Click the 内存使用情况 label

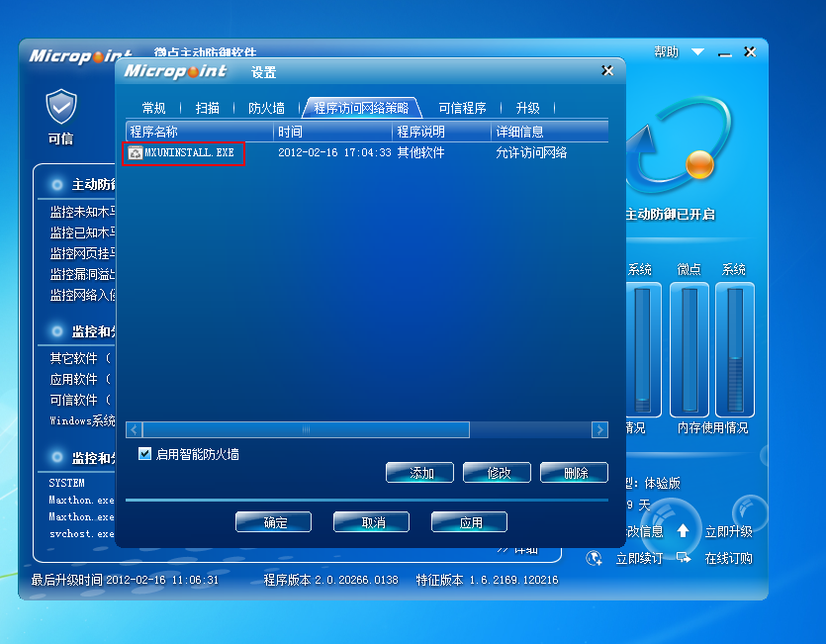point(713,427)
